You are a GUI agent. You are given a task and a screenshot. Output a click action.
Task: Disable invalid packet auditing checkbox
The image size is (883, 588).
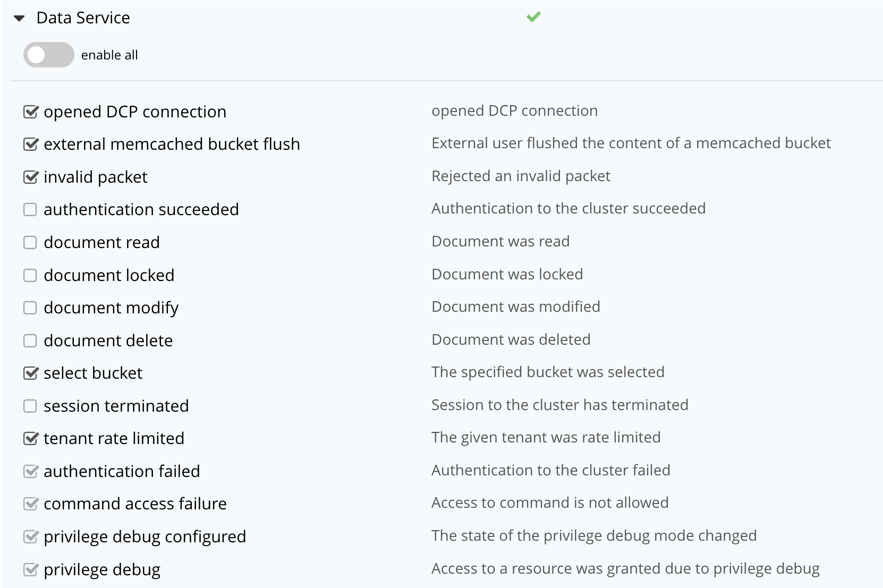(31, 177)
